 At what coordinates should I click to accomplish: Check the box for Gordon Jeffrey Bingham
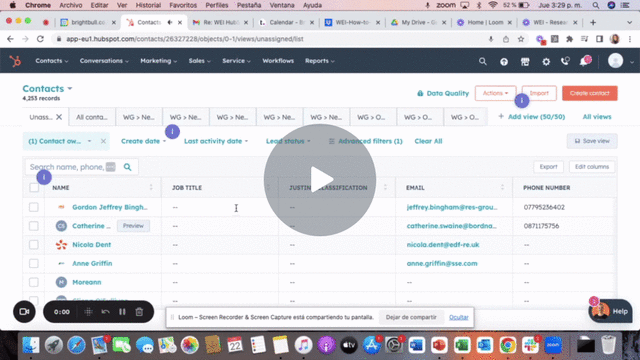click(x=34, y=207)
